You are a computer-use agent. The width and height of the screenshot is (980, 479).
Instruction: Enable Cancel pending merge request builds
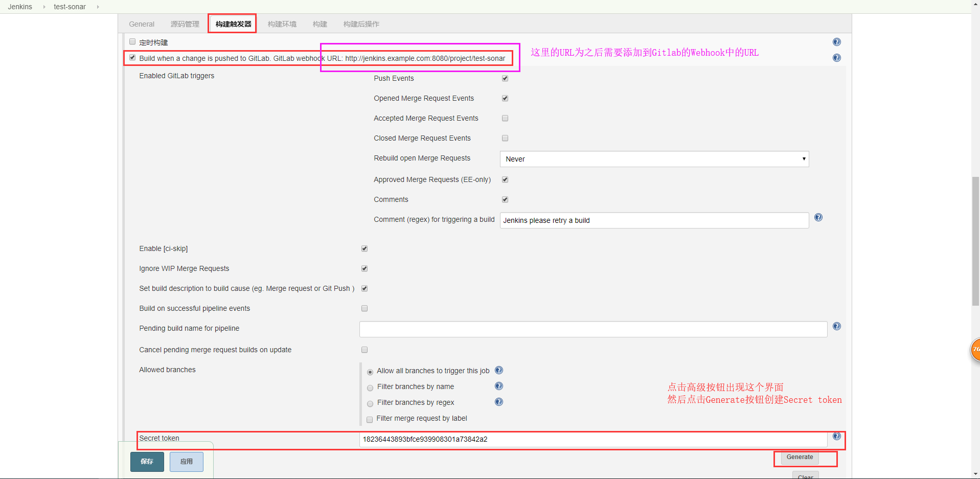[x=364, y=350]
